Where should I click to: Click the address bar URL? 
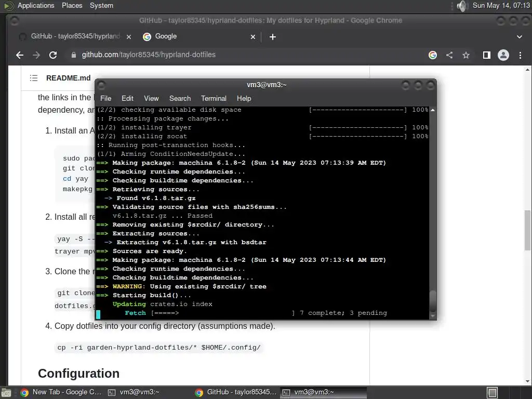[x=148, y=55]
